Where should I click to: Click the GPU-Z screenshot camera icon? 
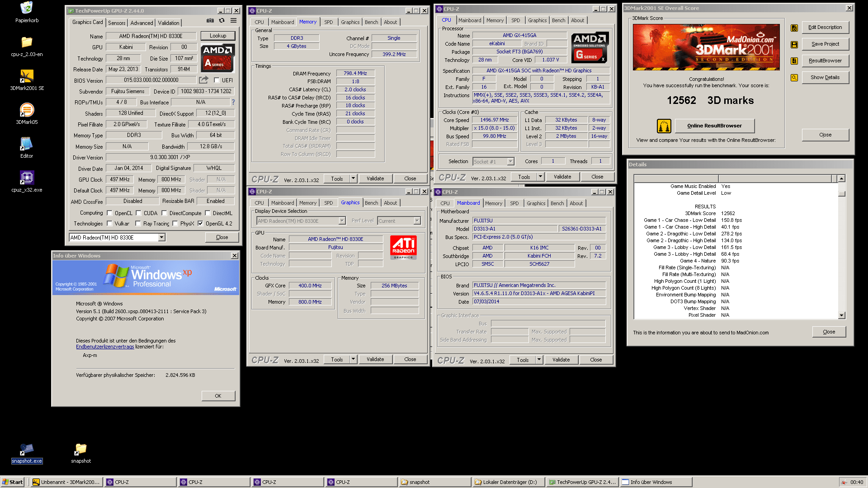pos(210,20)
